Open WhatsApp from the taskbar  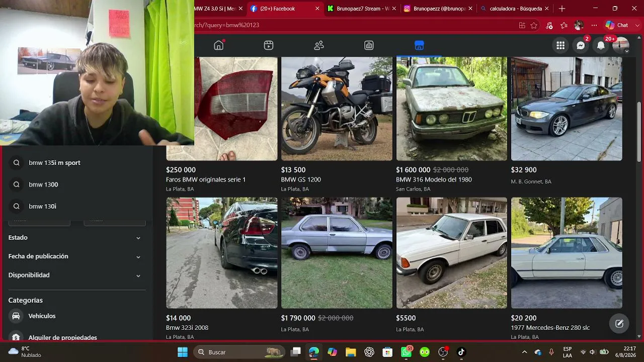coord(406,352)
